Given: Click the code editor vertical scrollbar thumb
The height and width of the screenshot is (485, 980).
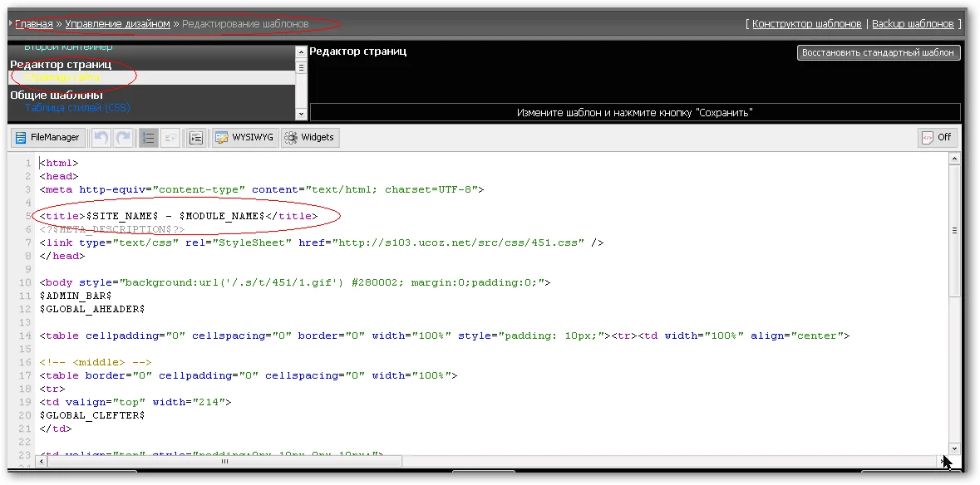Looking at the screenshot, I should [x=954, y=230].
